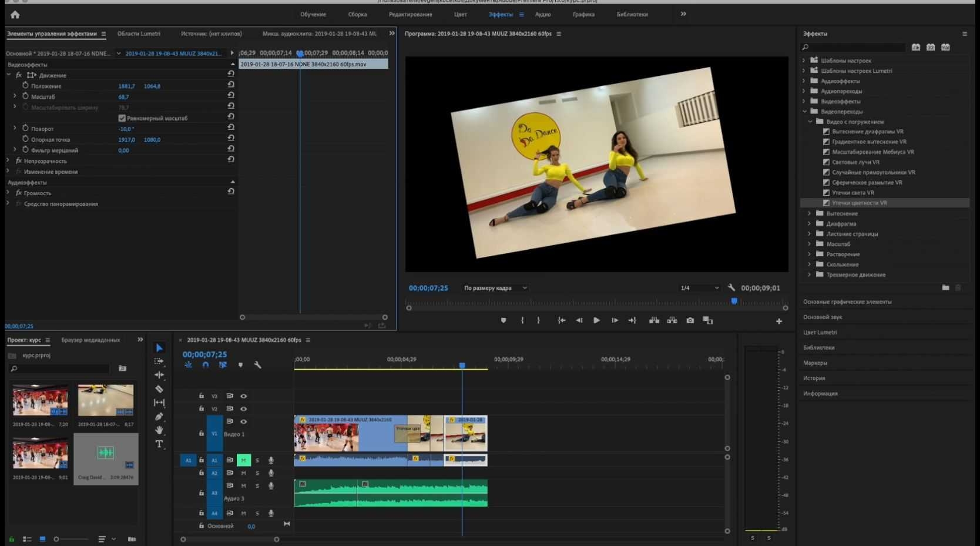980x546 pixels.
Task: Open the Основной звук panel
Action: coord(823,317)
